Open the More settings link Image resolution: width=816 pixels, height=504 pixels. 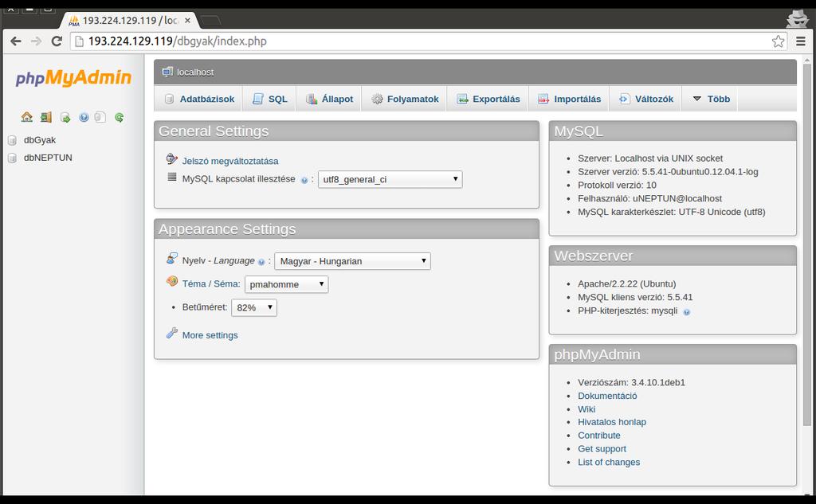(210, 335)
